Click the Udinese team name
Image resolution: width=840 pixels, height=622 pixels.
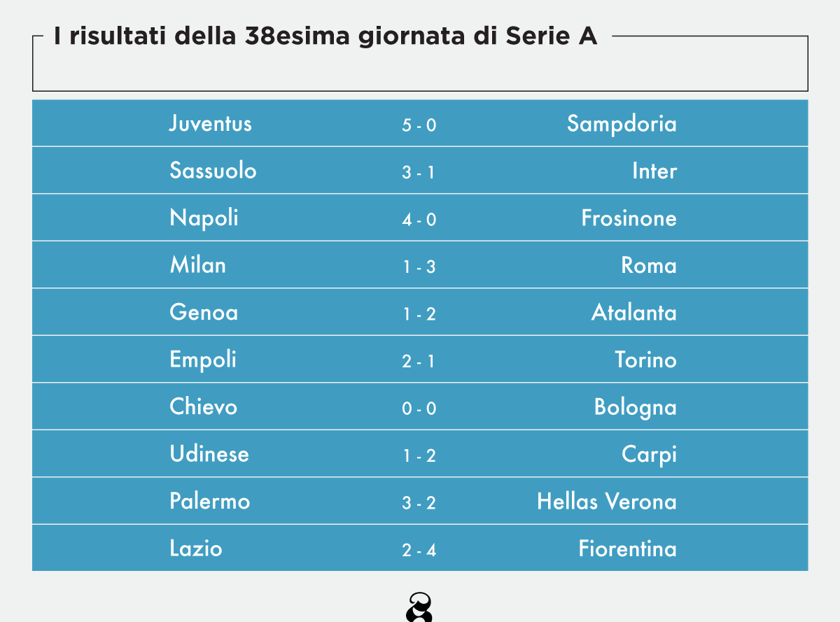(x=209, y=454)
